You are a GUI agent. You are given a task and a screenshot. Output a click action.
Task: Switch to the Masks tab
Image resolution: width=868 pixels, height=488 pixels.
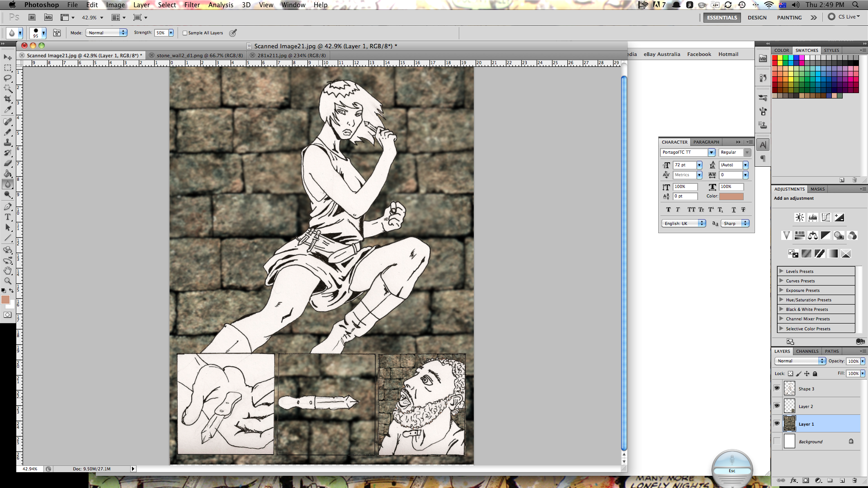[x=817, y=189]
